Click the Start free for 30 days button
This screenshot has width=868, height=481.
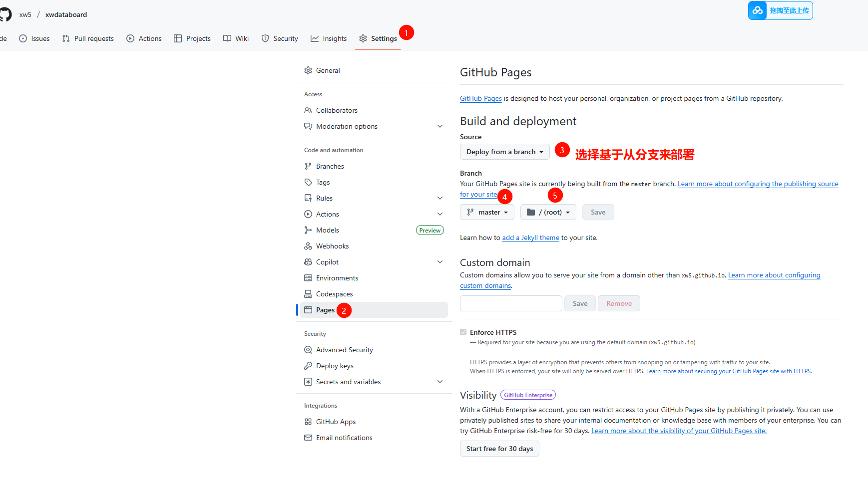499,449
